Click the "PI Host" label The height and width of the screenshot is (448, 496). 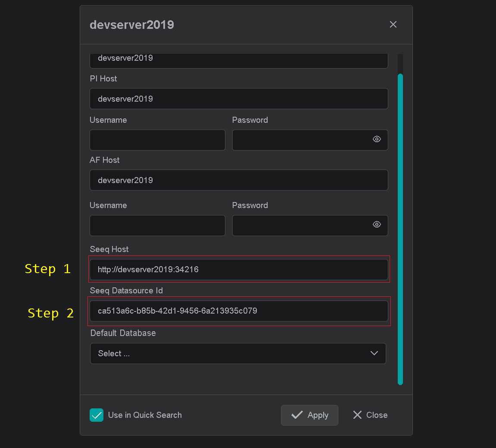103,79
